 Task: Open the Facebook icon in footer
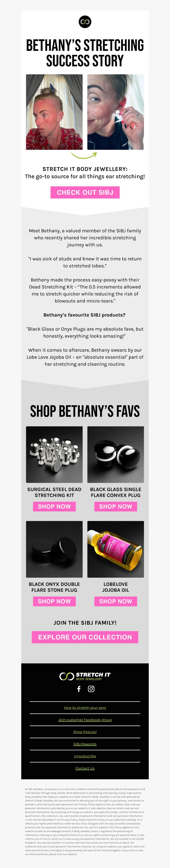pyautogui.click(x=79, y=689)
